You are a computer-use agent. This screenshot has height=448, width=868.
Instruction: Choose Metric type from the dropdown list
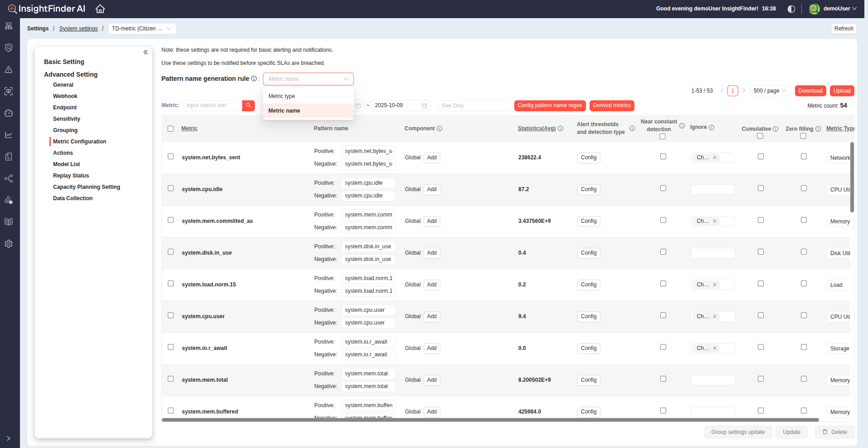[282, 96]
